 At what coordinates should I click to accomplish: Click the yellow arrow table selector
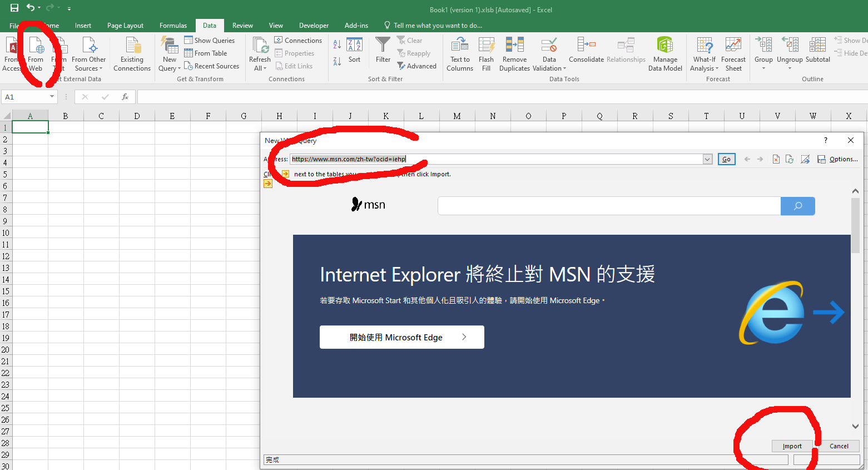pos(268,184)
